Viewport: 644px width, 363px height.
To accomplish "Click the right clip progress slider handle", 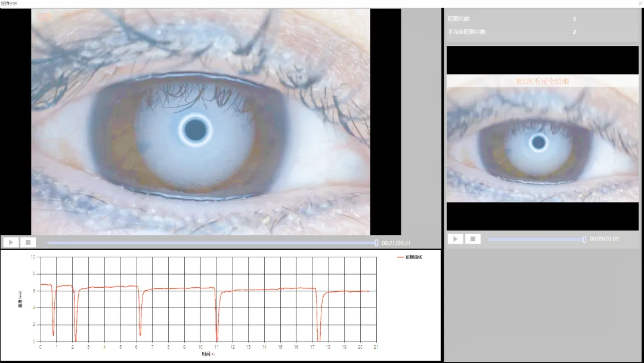I will 584,239.
